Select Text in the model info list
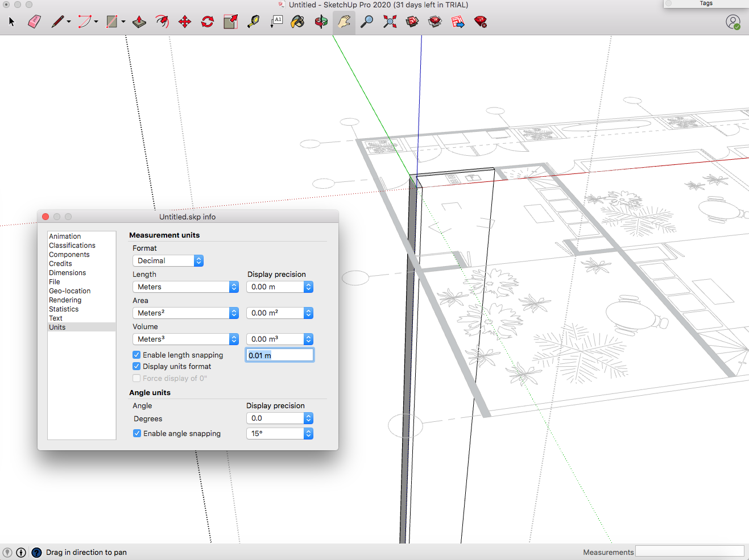749x560 pixels. pyautogui.click(x=81, y=318)
